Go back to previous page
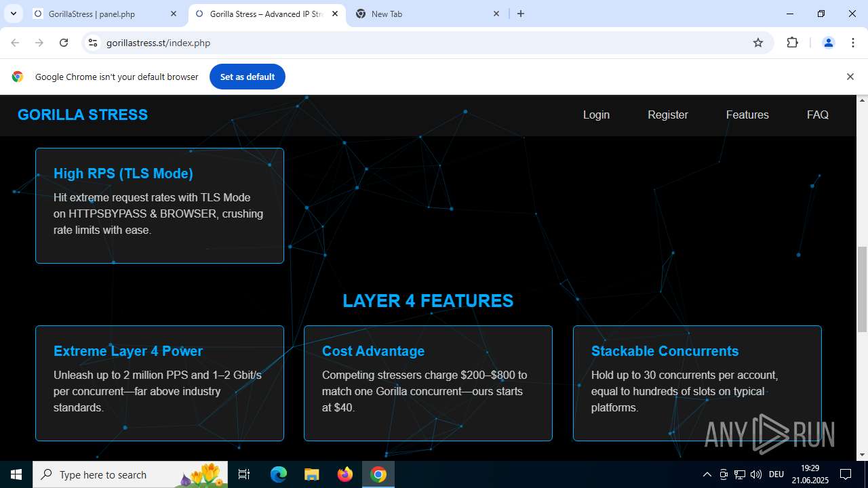868x488 pixels. tap(15, 43)
